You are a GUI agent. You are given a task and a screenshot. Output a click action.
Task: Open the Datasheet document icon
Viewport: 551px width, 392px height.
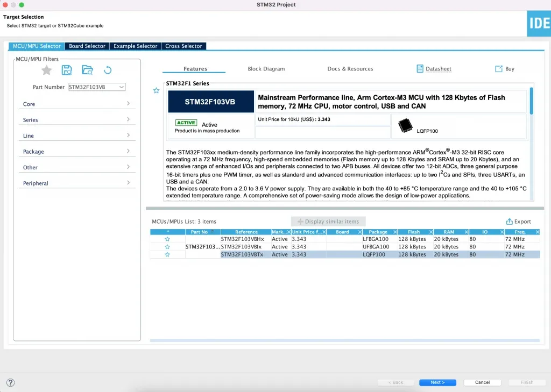(420, 69)
